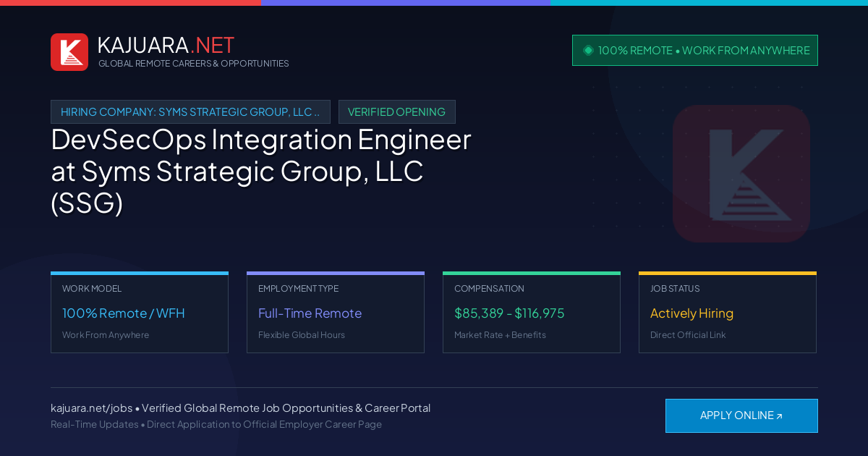Viewport: 868px width, 456px height.
Task: Click the 'Market Rate + Benefits' caption
Action: pyautogui.click(x=500, y=335)
